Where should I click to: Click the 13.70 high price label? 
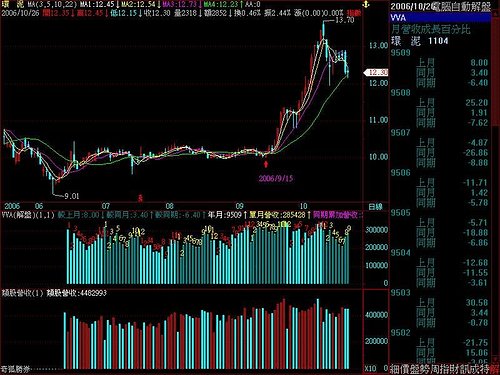pyautogui.click(x=345, y=20)
